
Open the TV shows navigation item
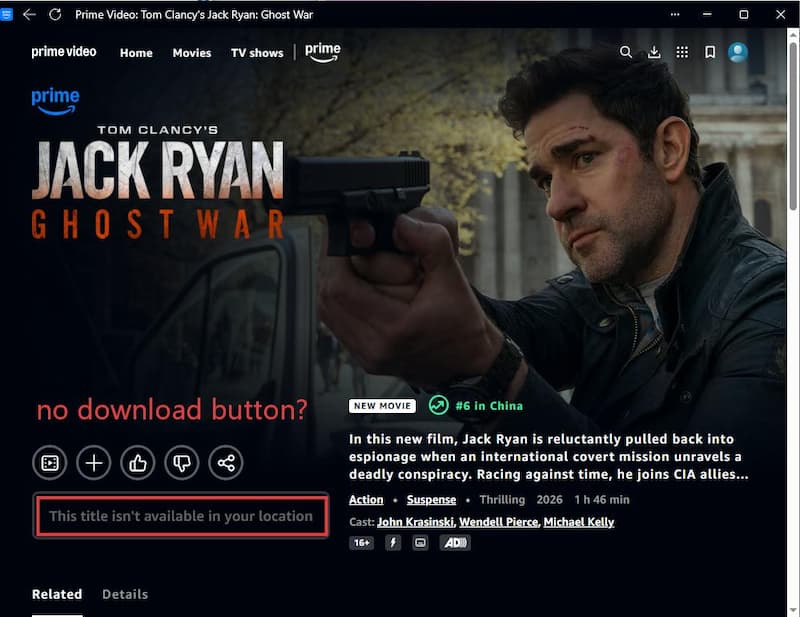point(257,53)
